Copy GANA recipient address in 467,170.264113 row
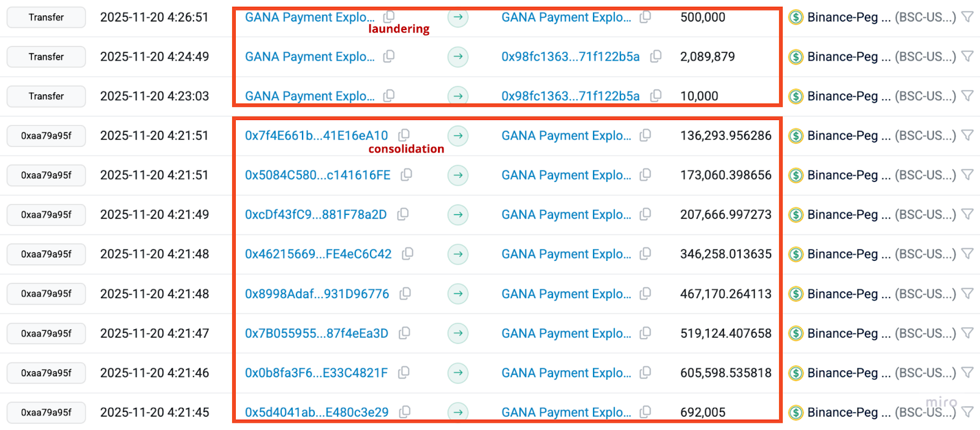980x430 pixels. (645, 293)
